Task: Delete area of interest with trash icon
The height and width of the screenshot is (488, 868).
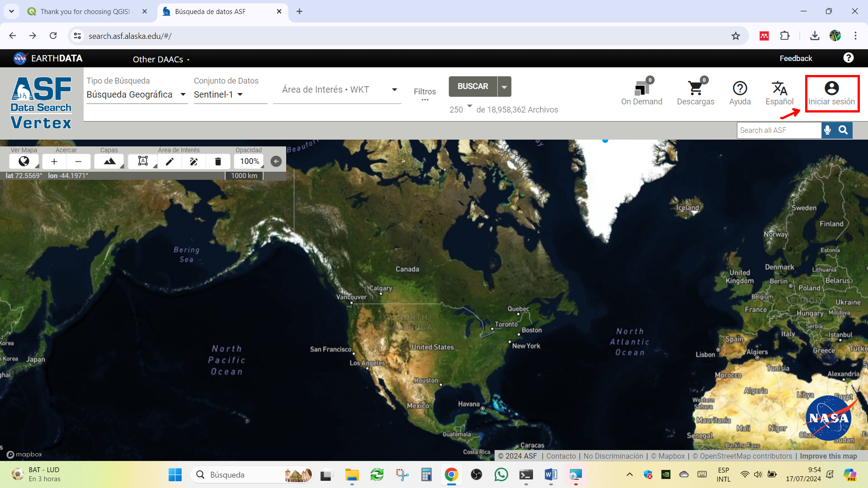Action: (218, 161)
